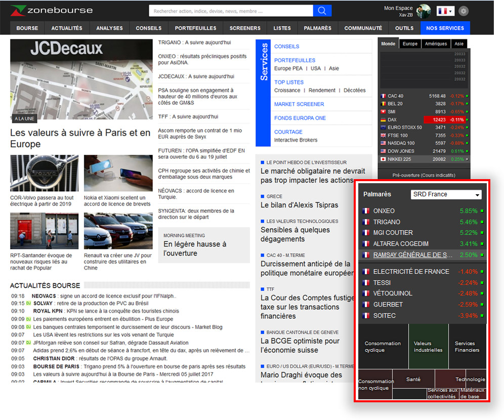Viewport: 504px width, 420px height.
Task: Select the 'Technologie' sector tile
Action: [x=460, y=379]
